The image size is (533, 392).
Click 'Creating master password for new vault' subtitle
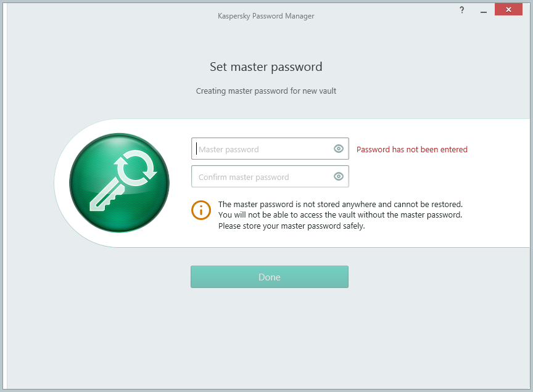click(266, 91)
